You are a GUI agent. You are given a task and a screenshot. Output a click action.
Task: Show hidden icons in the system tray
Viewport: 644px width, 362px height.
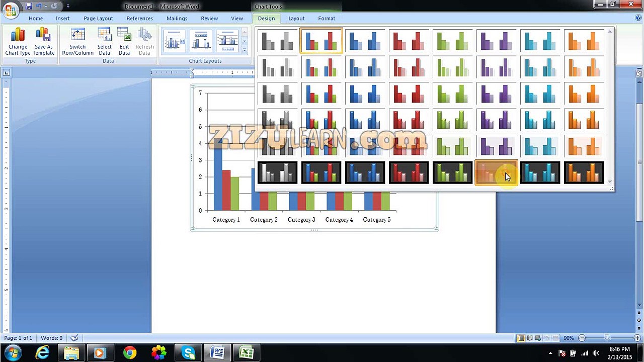coord(550,353)
